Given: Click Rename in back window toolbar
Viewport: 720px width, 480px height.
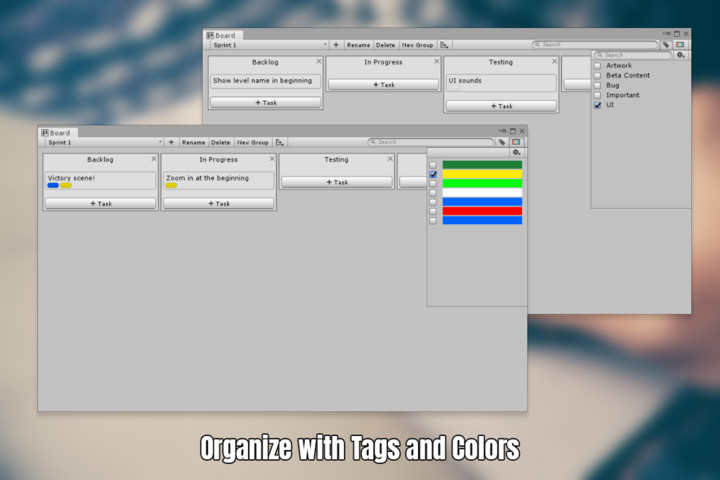Looking at the screenshot, I should coord(359,45).
